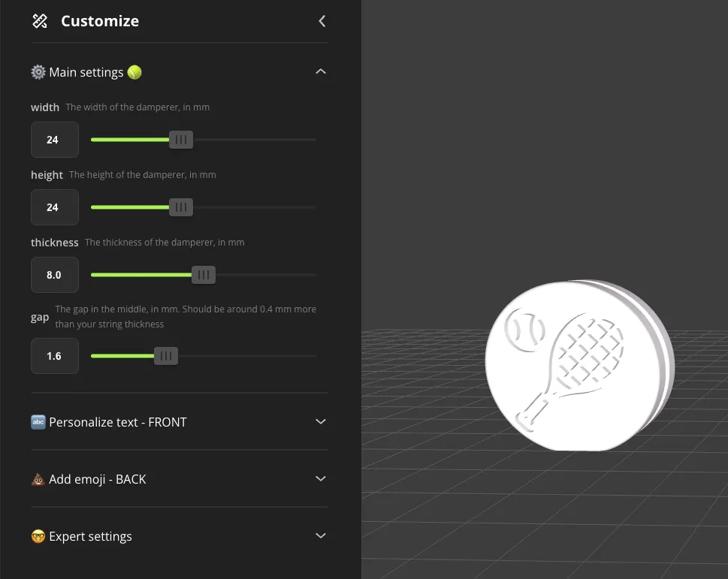Screen dimensions: 728x579
Task: Expand the Add emoji - BACK chevron
Action: coord(320,478)
